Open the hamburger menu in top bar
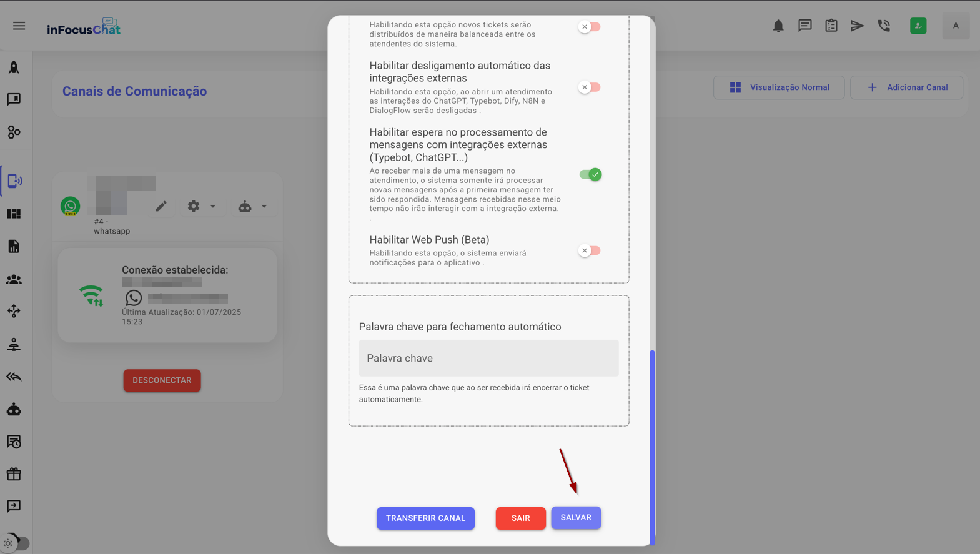This screenshot has width=980, height=554. pyautogui.click(x=19, y=26)
